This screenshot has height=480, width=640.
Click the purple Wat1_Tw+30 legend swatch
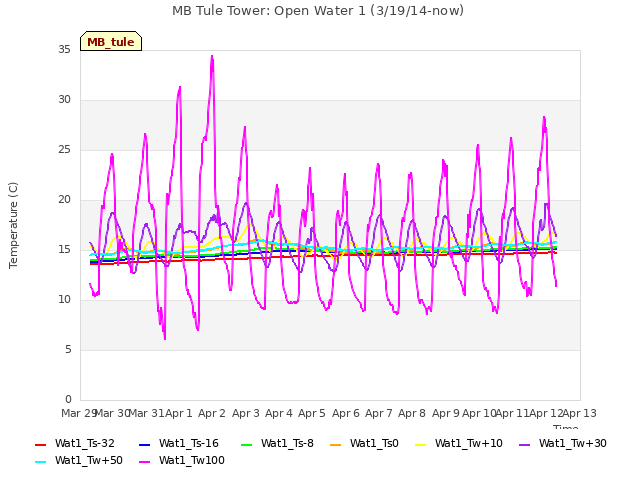click(524, 444)
